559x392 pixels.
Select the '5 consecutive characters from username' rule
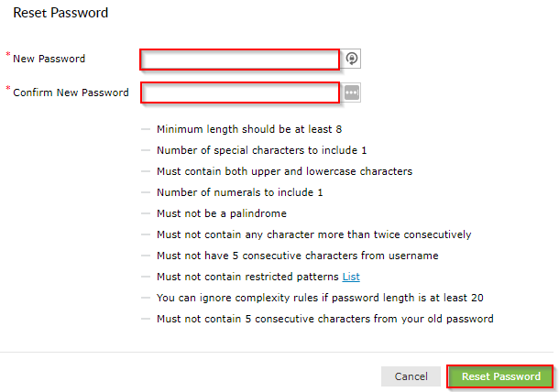click(x=298, y=256)
